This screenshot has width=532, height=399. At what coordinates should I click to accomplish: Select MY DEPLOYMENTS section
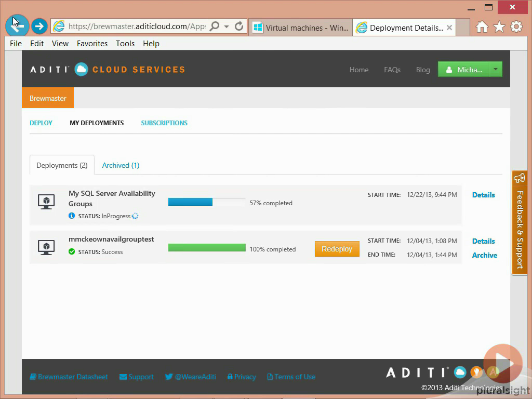(97, 123)
